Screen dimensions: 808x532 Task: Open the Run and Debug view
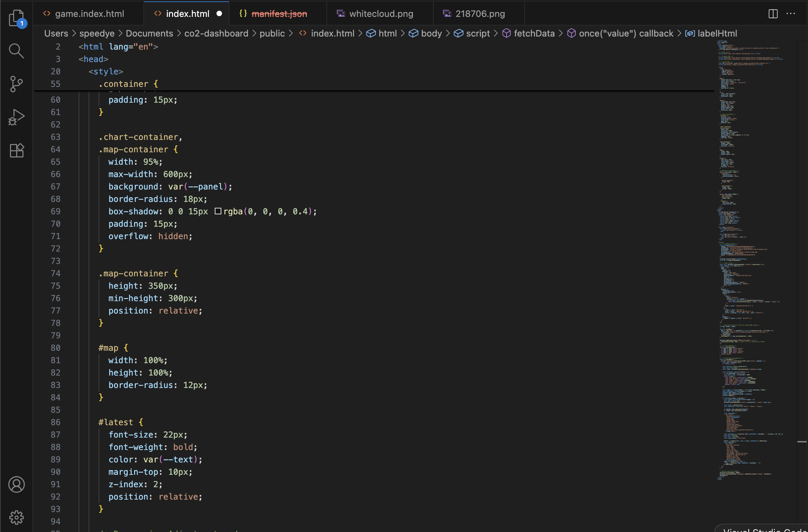[16, 117]
